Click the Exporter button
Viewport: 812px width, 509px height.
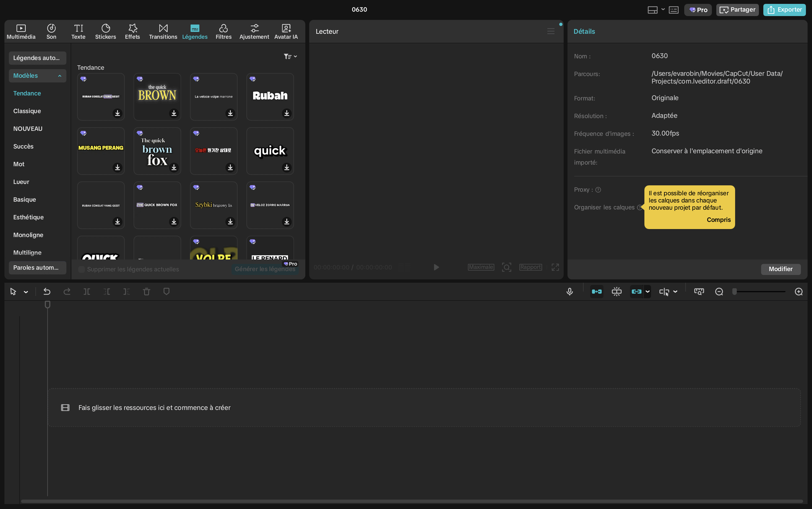coord(784,10)
